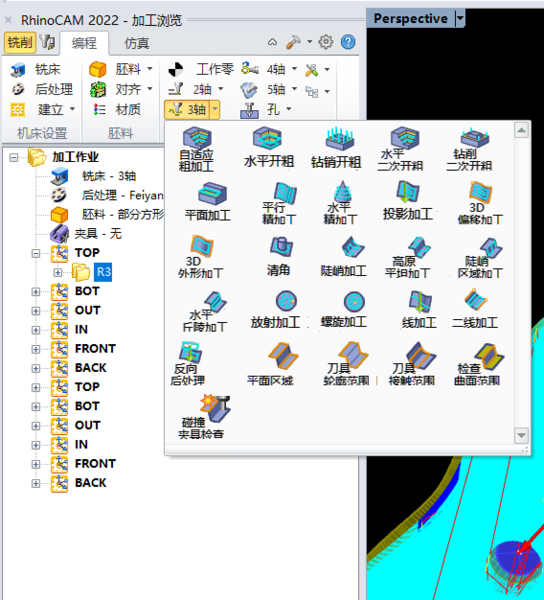Switch to the 编程 tab
The image size is (544, 600).
click(84, 43)
